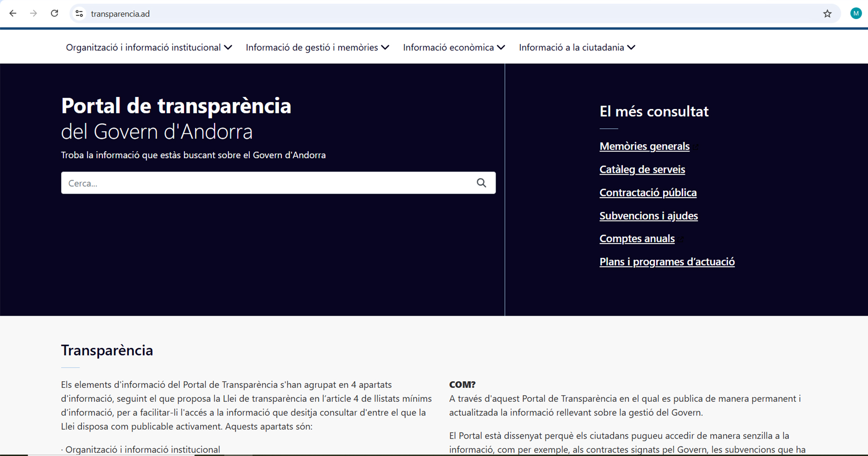Bookmark this page with star icon
The width and height of the screenshot is (868, 456).
pos(827,14)
